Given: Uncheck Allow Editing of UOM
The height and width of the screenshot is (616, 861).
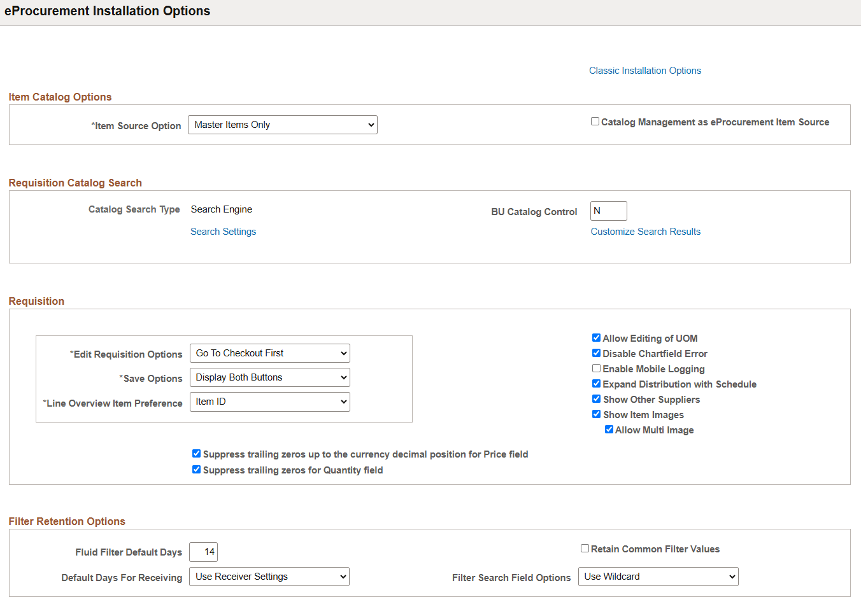Looking at the screenshot, I should click(x=596, y=338).
